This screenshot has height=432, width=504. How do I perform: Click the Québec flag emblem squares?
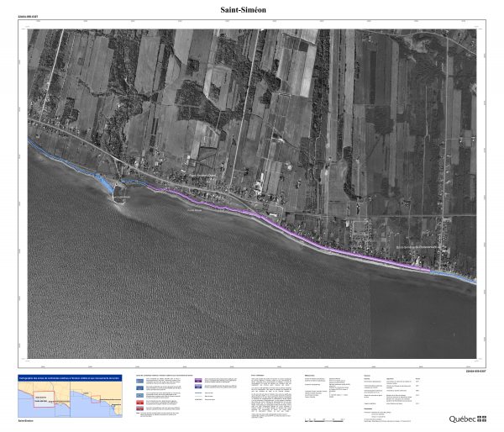coord(481,419)
